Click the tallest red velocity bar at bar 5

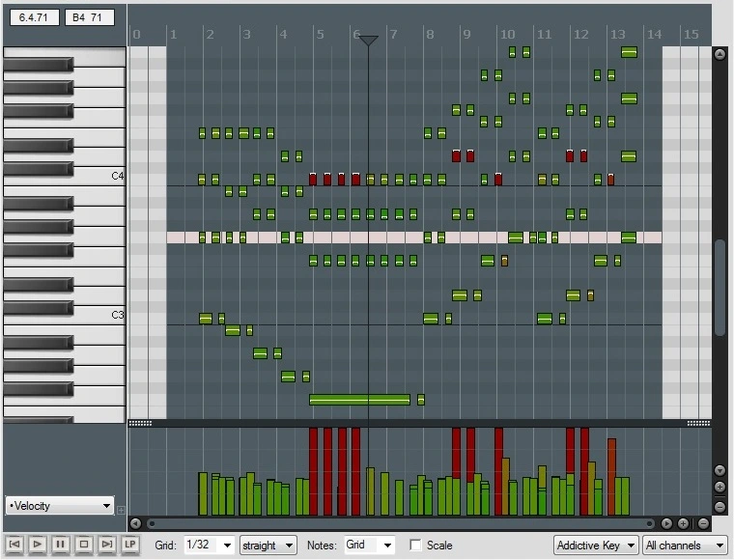pyautogui.click(x=313, y=471)
